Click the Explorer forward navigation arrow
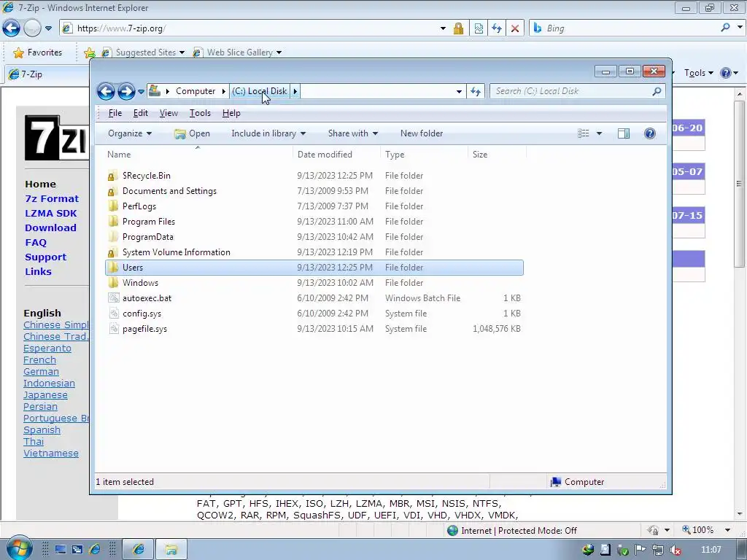The width and height of the screenshot is (747, 560). coord(126,91)
